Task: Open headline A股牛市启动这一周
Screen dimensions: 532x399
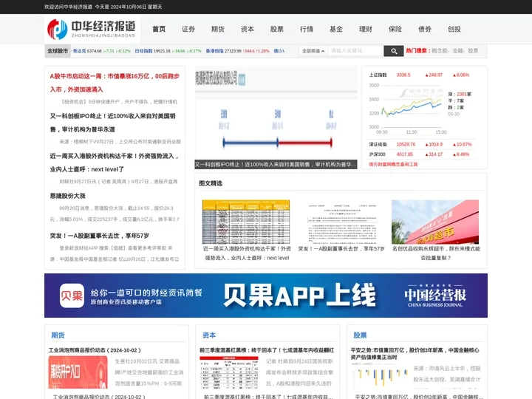Action: point(115,83)
